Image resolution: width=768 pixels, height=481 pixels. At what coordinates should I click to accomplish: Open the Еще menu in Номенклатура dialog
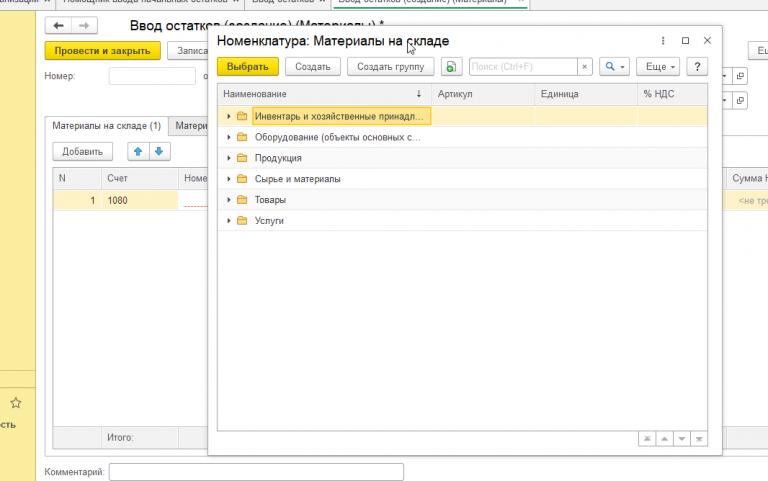pos(658,67)
